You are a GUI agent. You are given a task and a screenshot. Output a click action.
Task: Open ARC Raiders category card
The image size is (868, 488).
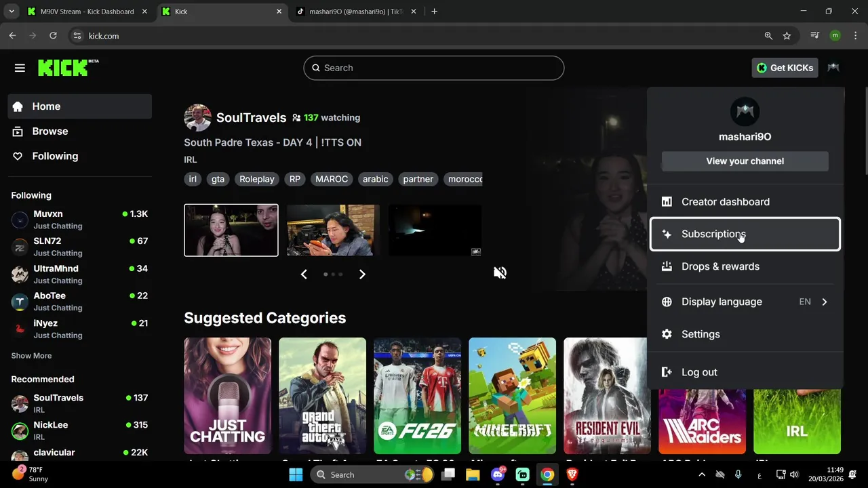click(703, 422)
